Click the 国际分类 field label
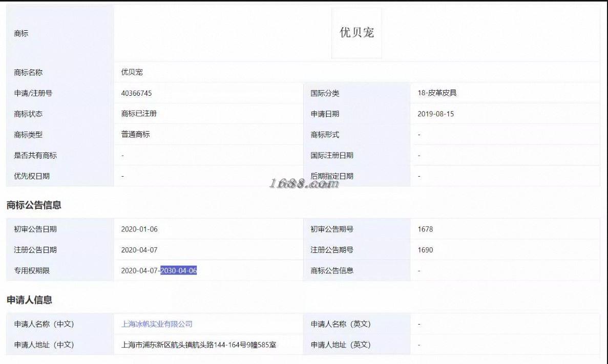This screenshot has width=608, height=364. (x=325, y=93)
